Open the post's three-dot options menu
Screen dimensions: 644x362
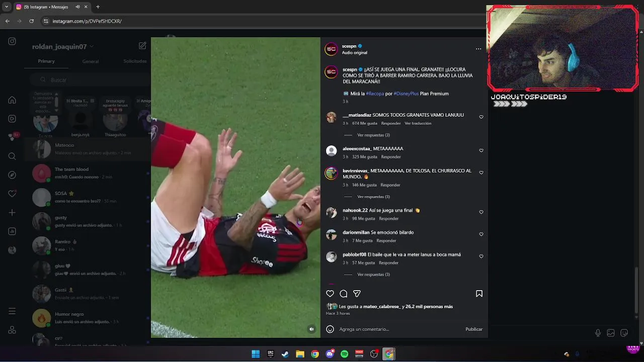478,49
